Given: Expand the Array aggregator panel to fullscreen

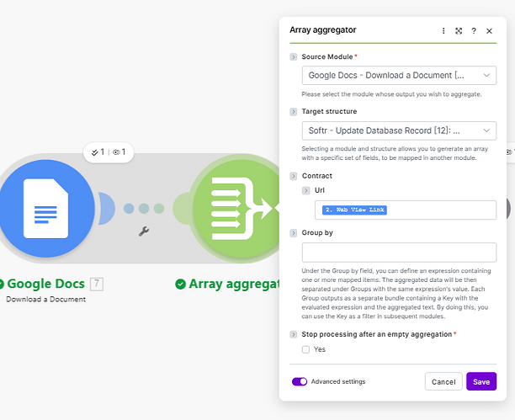Looking at the screenshot, I should 459,30.
